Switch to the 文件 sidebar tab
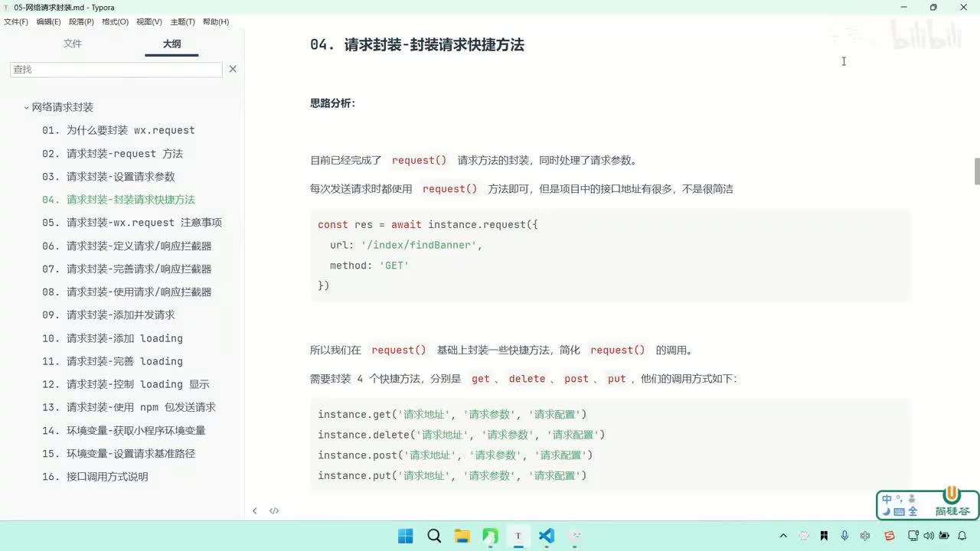980x551 pixels. 73,44
